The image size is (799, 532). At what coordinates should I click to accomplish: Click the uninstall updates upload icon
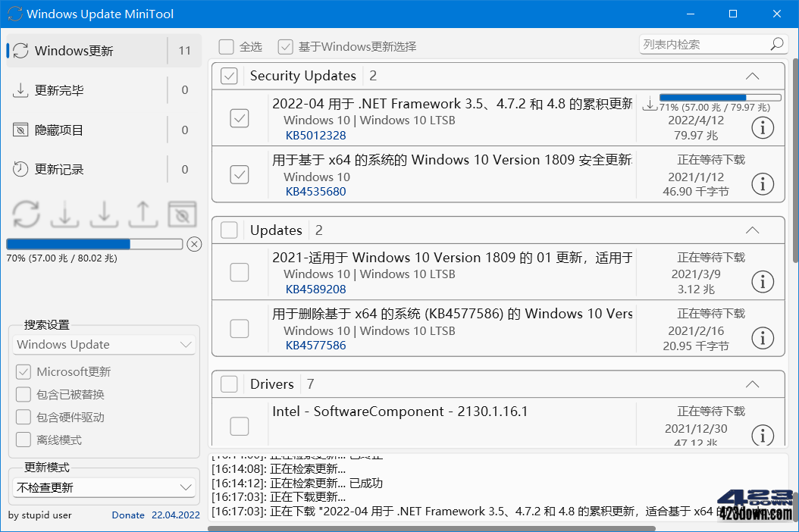[x=143, y=214]
